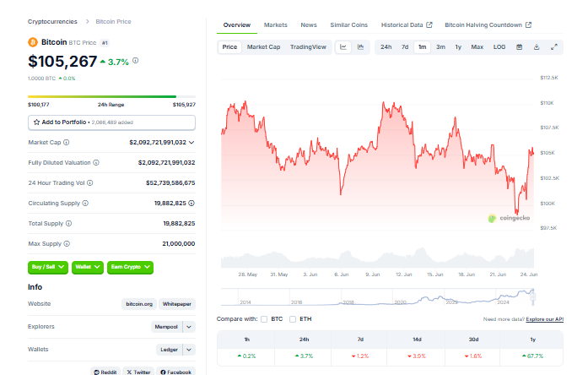Enable the ETH compare checkbox
Image resolution: width=588 pixels, height=375 pixels.
[293, 319]
